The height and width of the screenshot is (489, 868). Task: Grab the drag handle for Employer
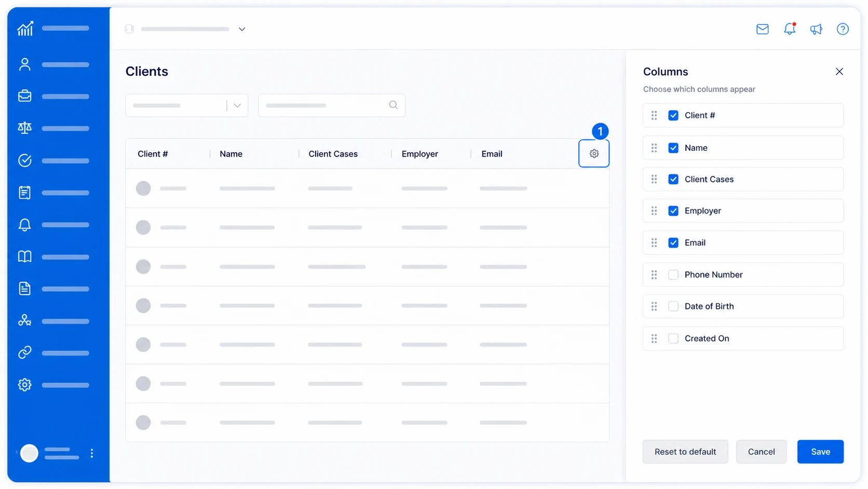pyautogui.click(x=654, y=211)
